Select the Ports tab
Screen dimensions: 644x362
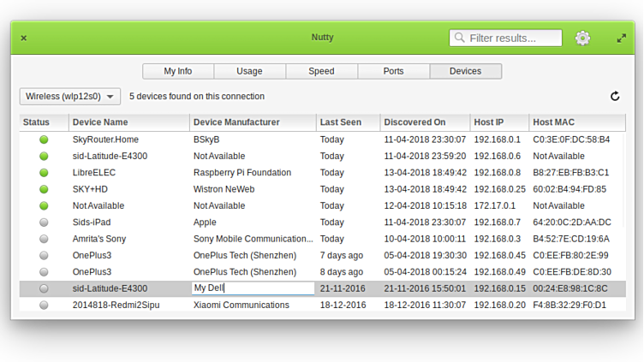tap(393, 71)
